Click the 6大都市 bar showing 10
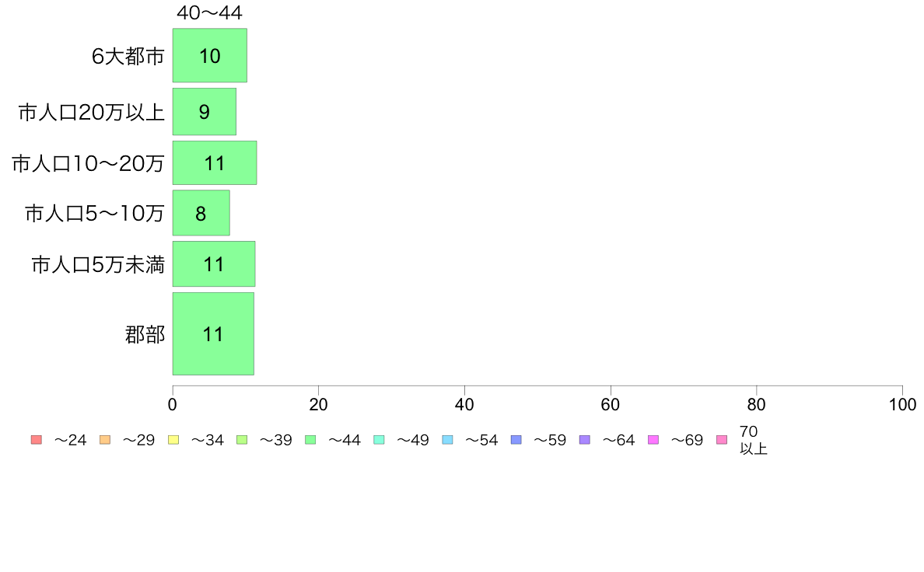The width and height of the screenshot is (924, 572). (209, 55)
